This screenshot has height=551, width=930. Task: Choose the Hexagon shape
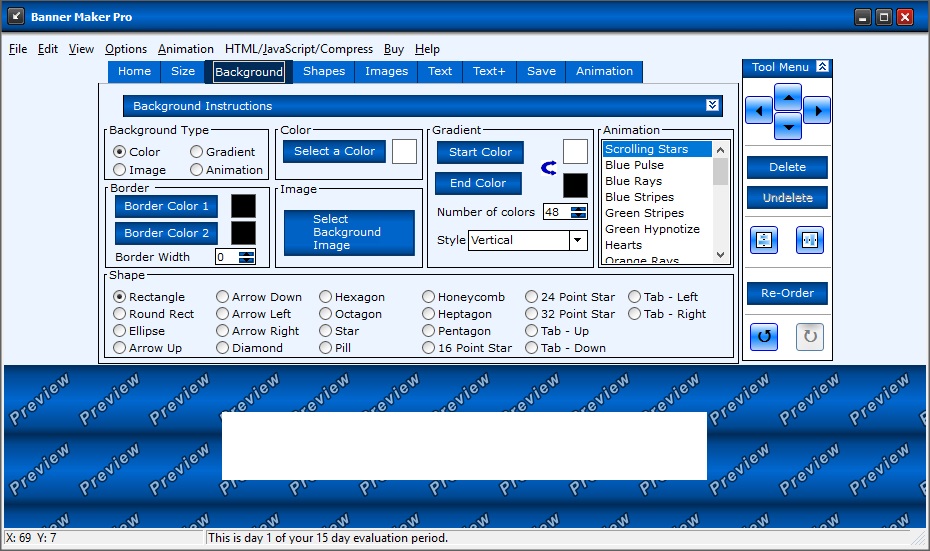click(352, 297)
